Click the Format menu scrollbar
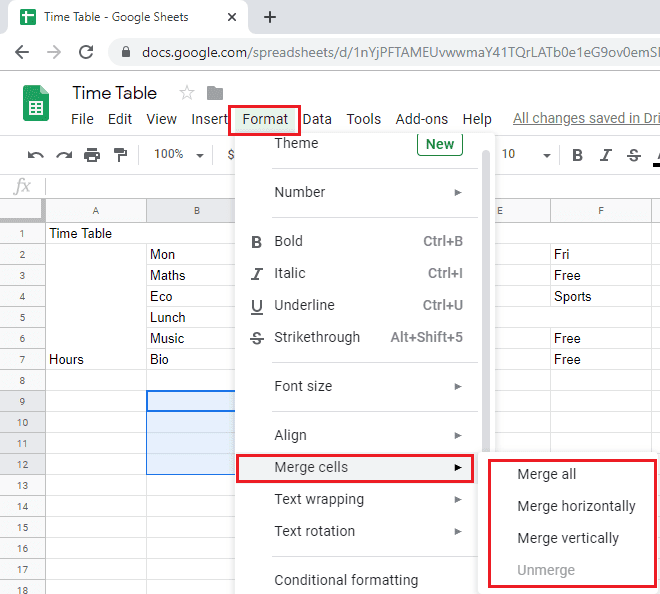Viewport: 660px width, 594px height. point(486,301)
